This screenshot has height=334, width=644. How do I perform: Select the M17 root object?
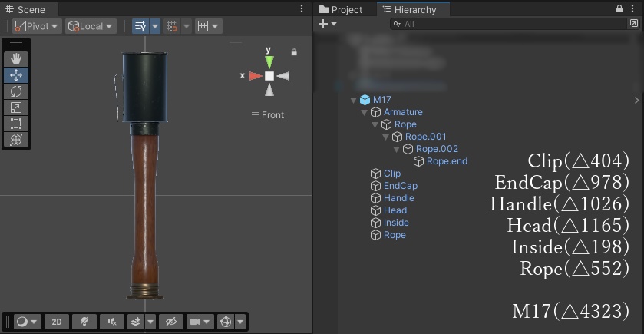[x=381, y=100]
